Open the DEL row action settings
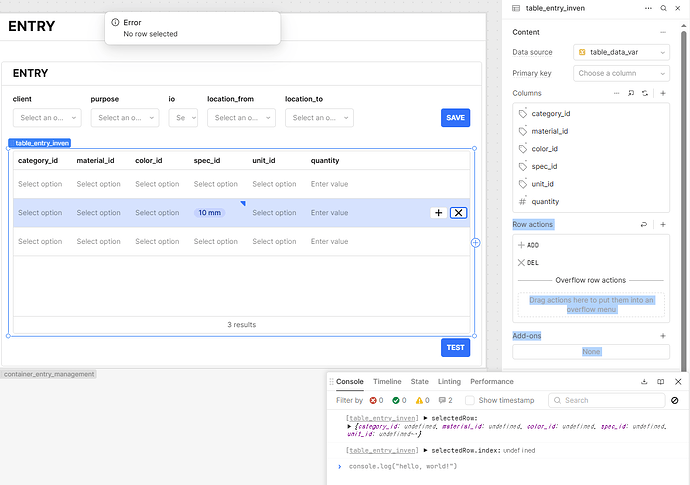The width and height of the screenshot is (690, 485). [591, 263]
